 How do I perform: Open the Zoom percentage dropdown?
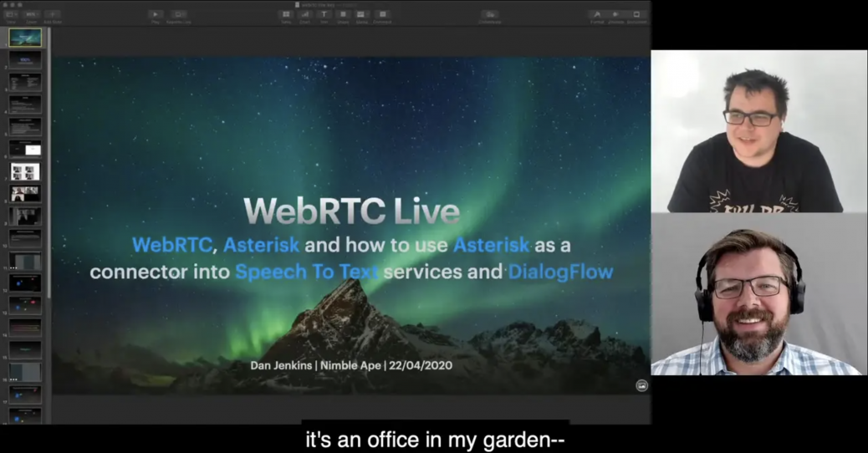pos(31,14)
